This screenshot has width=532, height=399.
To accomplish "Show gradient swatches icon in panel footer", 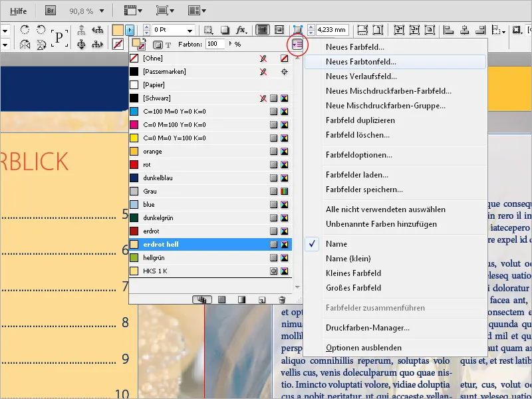I will [241, 300].
